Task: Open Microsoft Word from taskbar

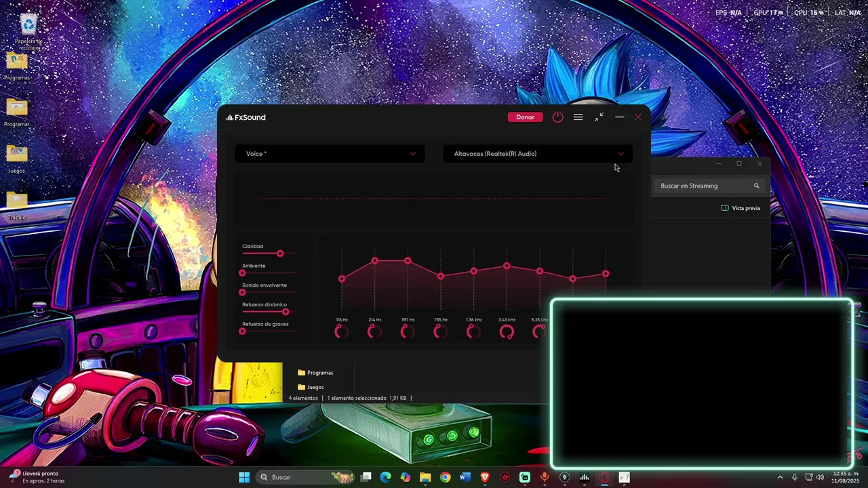Action: (465, 477)
